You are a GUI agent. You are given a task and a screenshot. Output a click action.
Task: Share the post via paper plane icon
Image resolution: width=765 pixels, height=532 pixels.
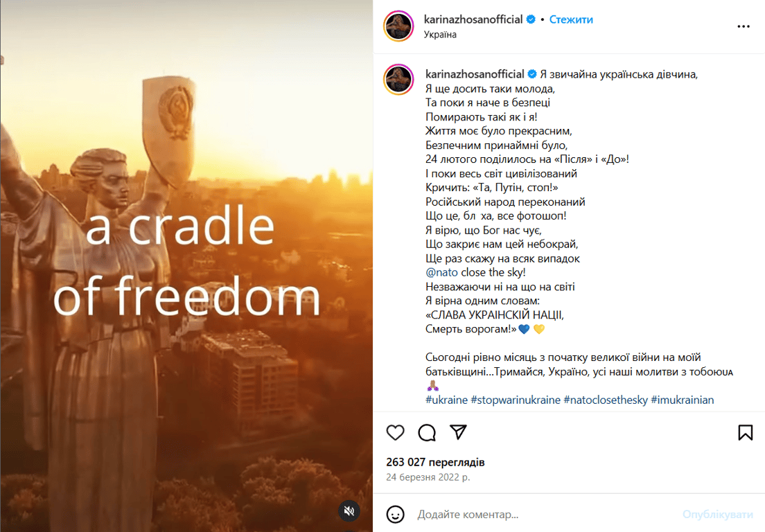click(x=458, y=432)
